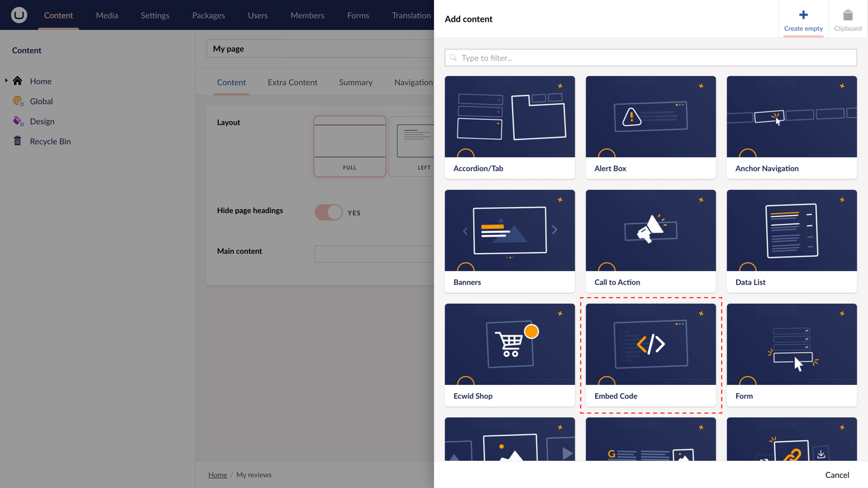The image size is (868, 488).
Task: Select the Ecwid Shop cart illustration
Action: point(510,344)
